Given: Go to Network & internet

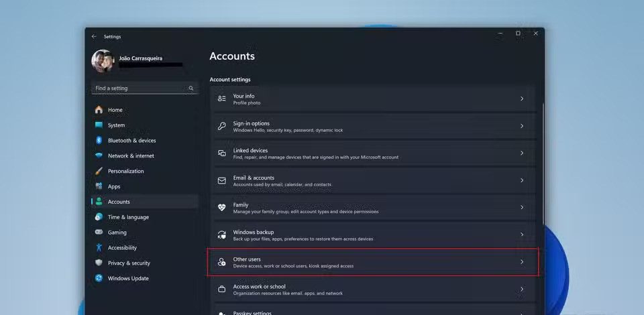Looking at the screenshot, I should click(145, 156).
